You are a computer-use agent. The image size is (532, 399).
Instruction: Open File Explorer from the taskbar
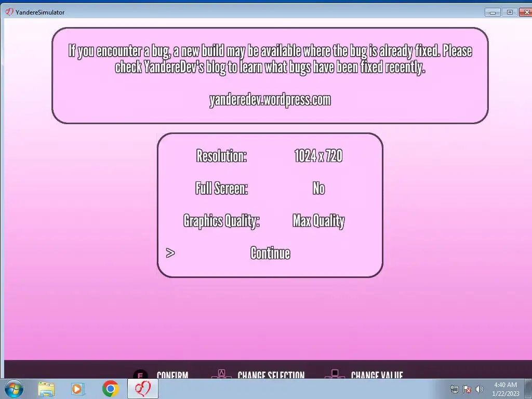point(46,389)
